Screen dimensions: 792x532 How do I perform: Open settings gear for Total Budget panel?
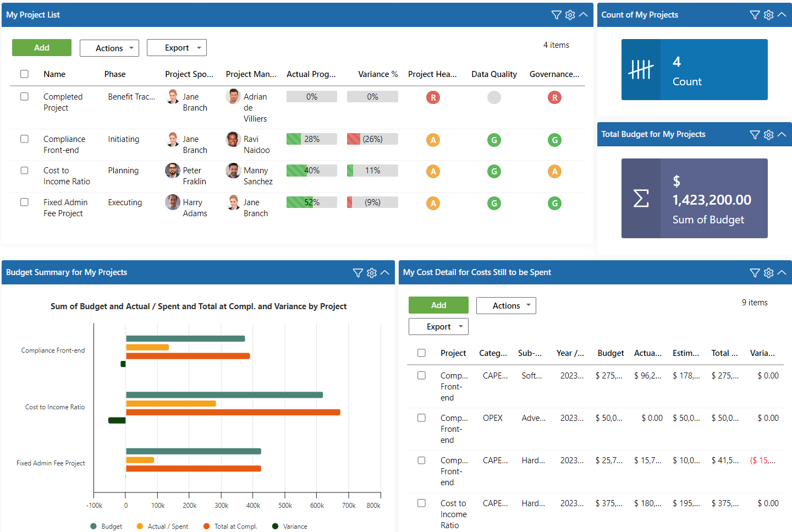pyautogui.click(x=768, y=134)
